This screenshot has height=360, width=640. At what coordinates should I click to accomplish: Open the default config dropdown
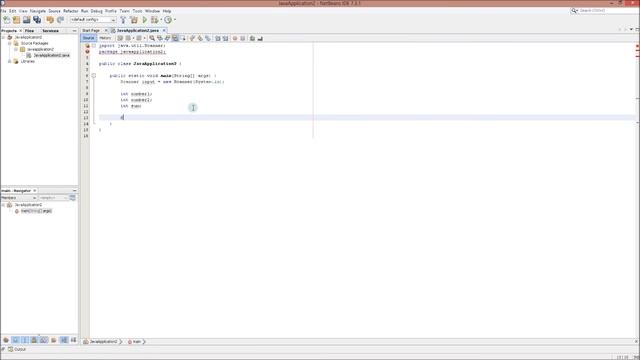coord(93,20)
